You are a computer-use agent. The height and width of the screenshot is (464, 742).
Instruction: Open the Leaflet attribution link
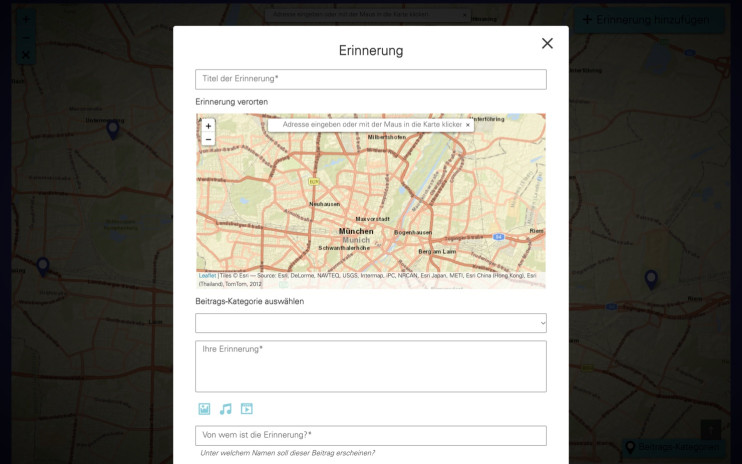pyautogui.click(x=207, y=275)
